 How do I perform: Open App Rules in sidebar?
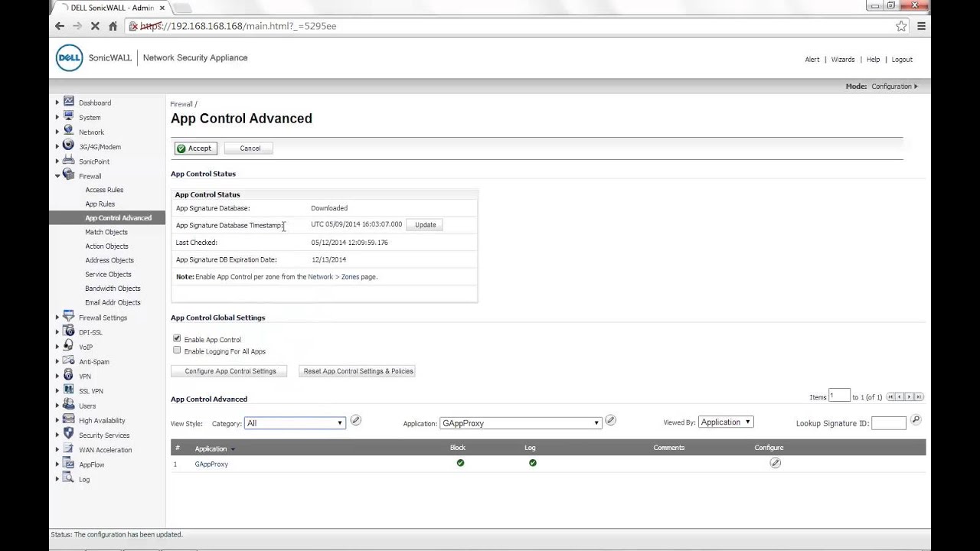(100, 204)
